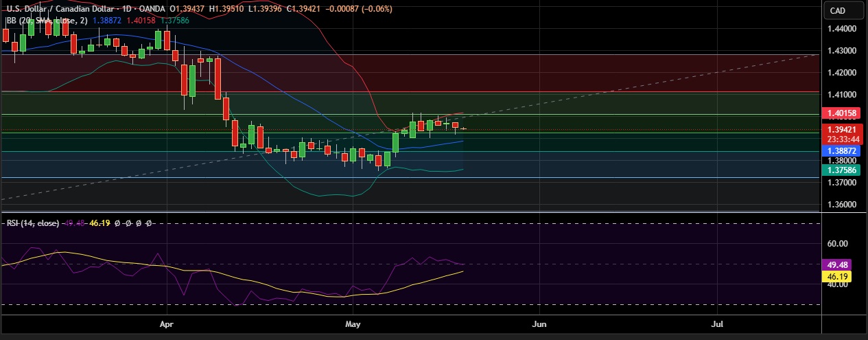The image size is (868, 340).
Task: Click the red 1.39421 current price label
Action: (841, 129)
